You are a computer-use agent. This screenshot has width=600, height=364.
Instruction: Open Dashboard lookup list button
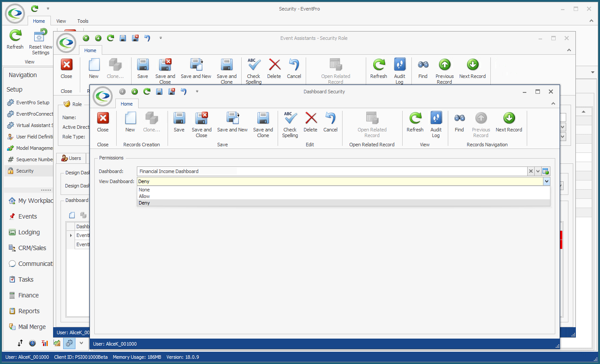[x=546, y=171]
